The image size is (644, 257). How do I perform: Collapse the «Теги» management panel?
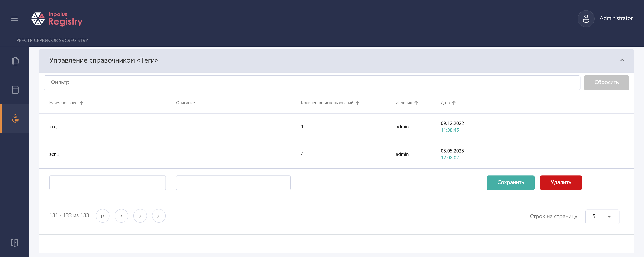622,60
